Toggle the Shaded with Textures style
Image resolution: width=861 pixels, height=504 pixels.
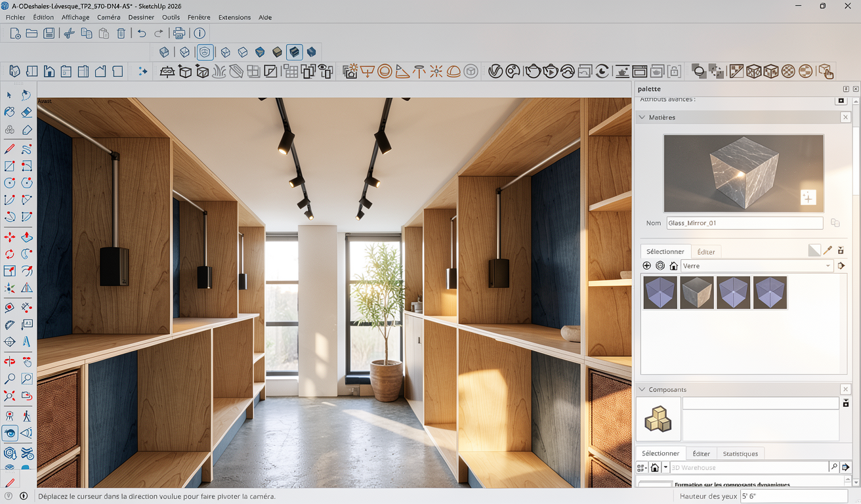click(277, 52)
